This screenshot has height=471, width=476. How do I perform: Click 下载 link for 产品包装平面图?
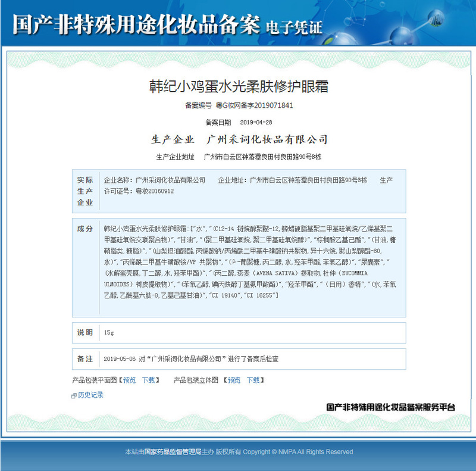[148, 380]
